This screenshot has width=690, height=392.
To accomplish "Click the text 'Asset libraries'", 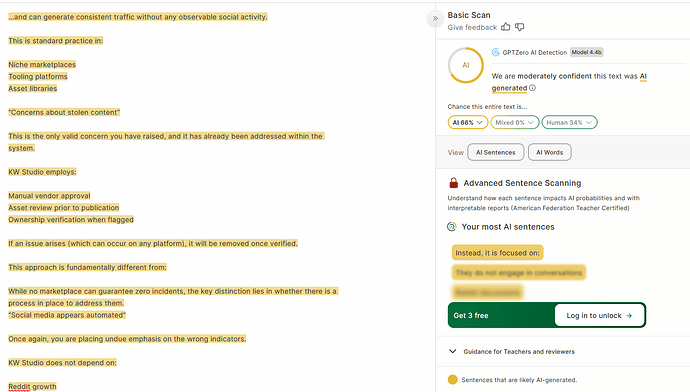I will 33,88.
